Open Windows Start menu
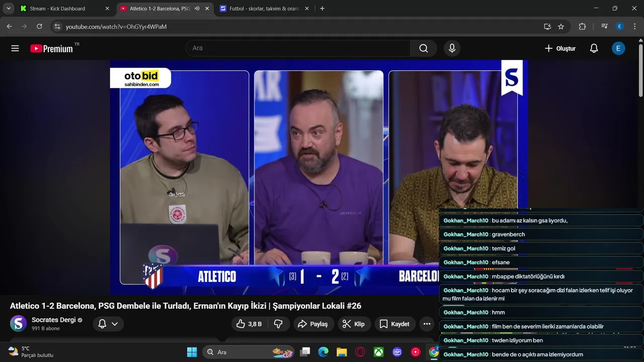Image resolution: width=644 pixels, height=362 pixels. coord(192,352)
